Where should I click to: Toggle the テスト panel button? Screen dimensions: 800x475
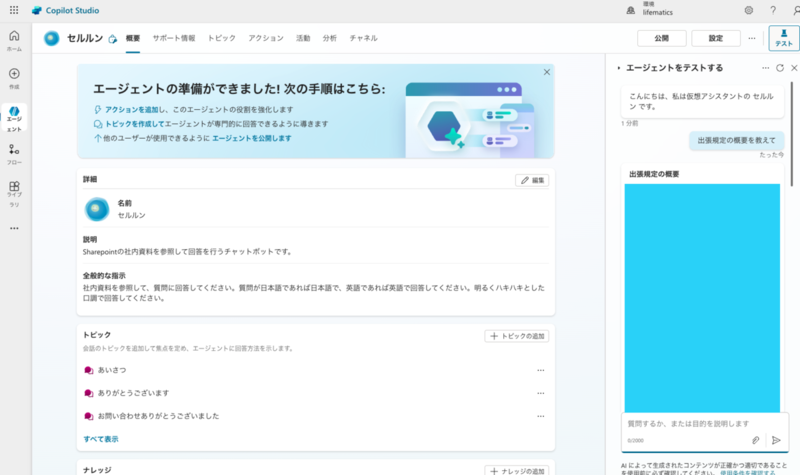(784, 38)
